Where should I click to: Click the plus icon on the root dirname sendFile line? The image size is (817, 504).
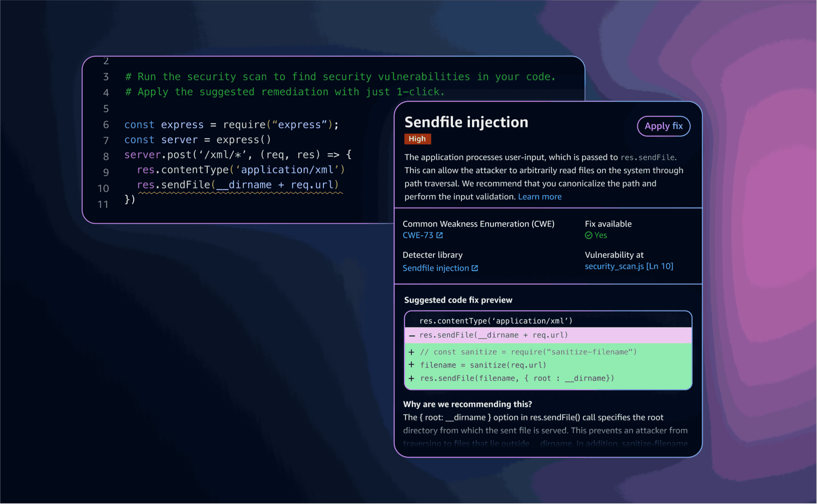[x=411, y=378]
